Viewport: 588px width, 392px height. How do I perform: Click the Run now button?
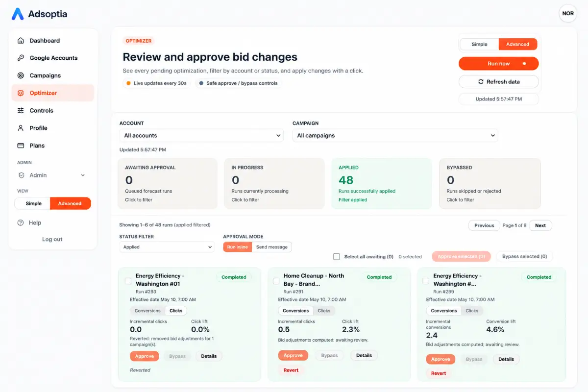tap(499, 64)
